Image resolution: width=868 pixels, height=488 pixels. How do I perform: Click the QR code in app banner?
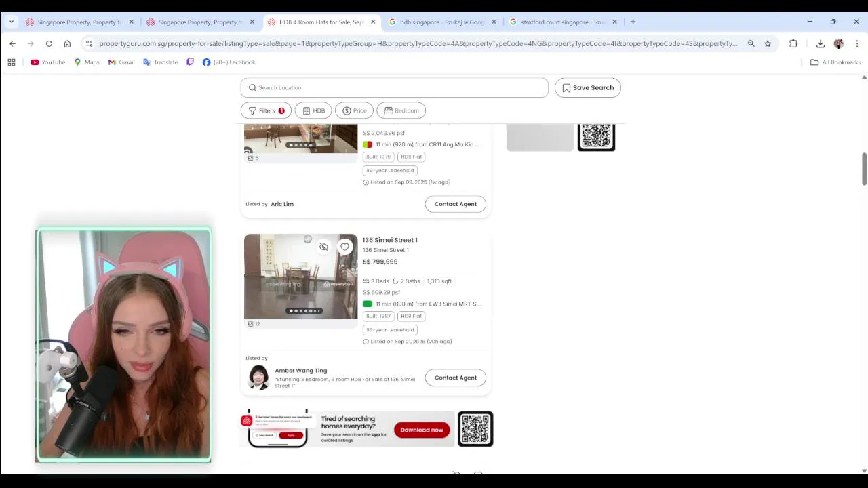click(x=475, y=428)
